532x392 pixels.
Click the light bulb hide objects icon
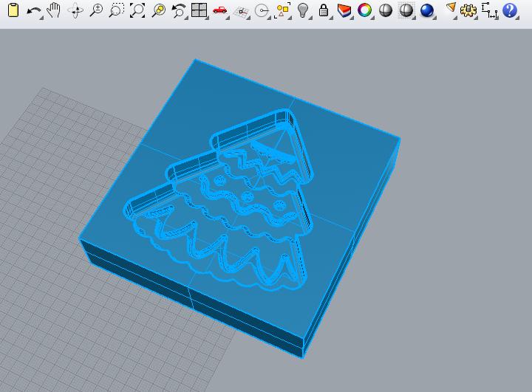[x=303, y=10]
